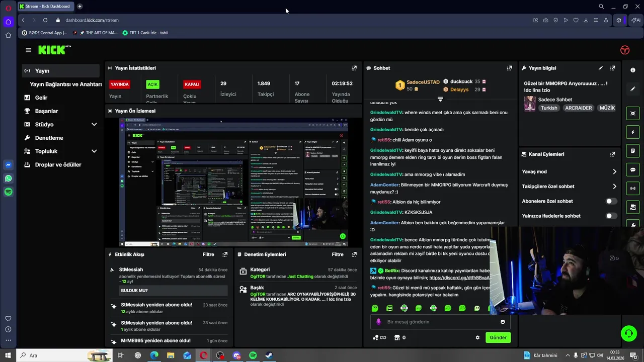Expand the Topluluk sidebar section
This screenshot has height=362, width=644.
click(94, 151)
